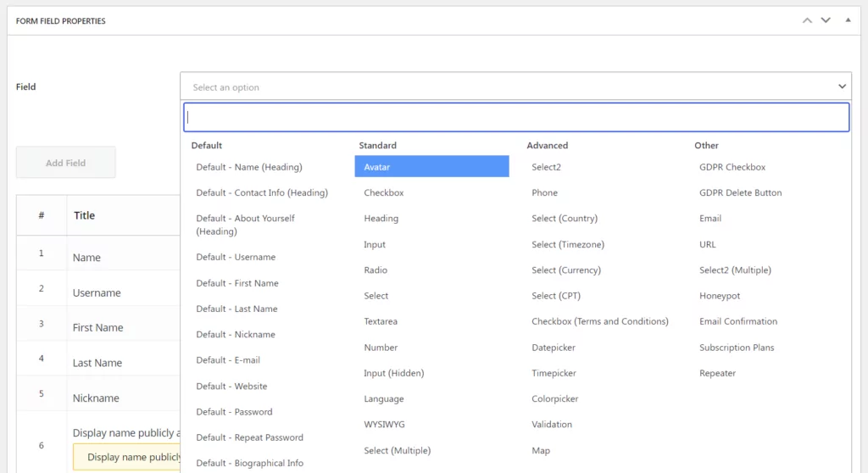The image size is (868, 473).
Task: Click the Name row in fields table
Action: [x=98, y=253]
